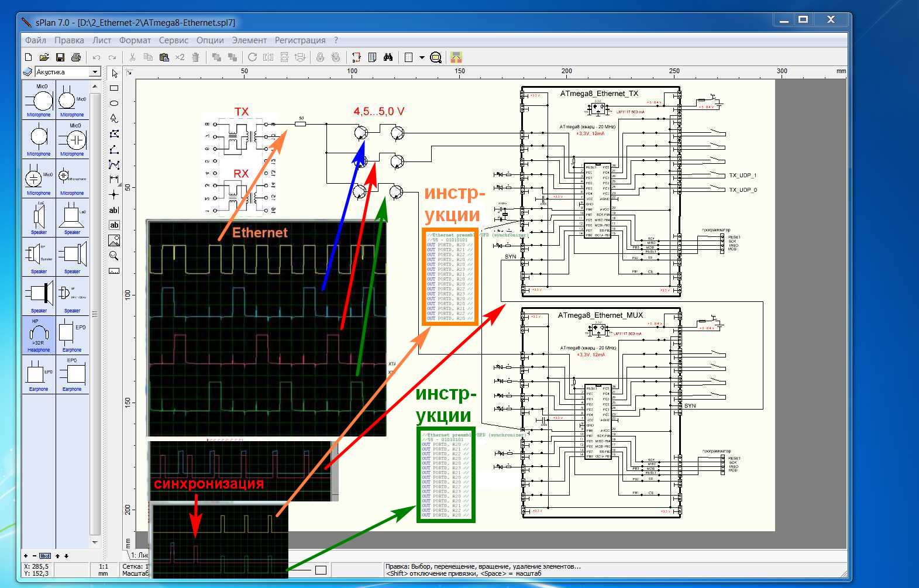This screenshot has height=588, width=919.
Task: Choose the zoom magnifier tool
Action: click(114, 256)
